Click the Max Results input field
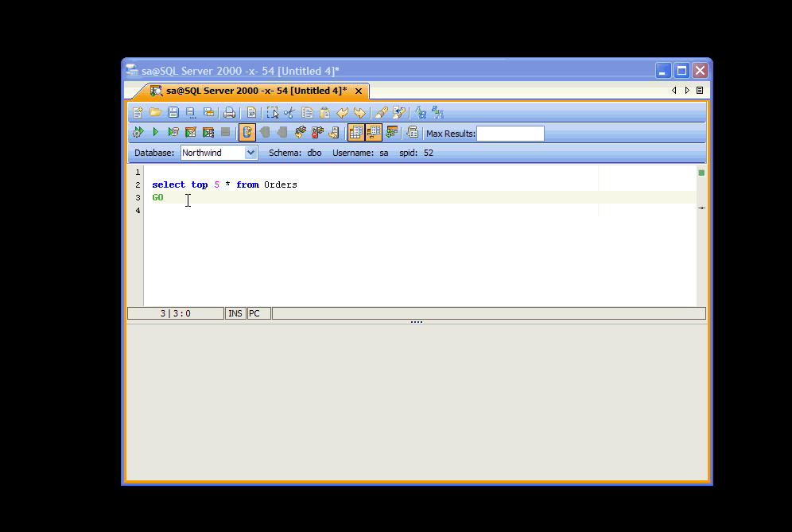792x532 pixels. [511, 134]
